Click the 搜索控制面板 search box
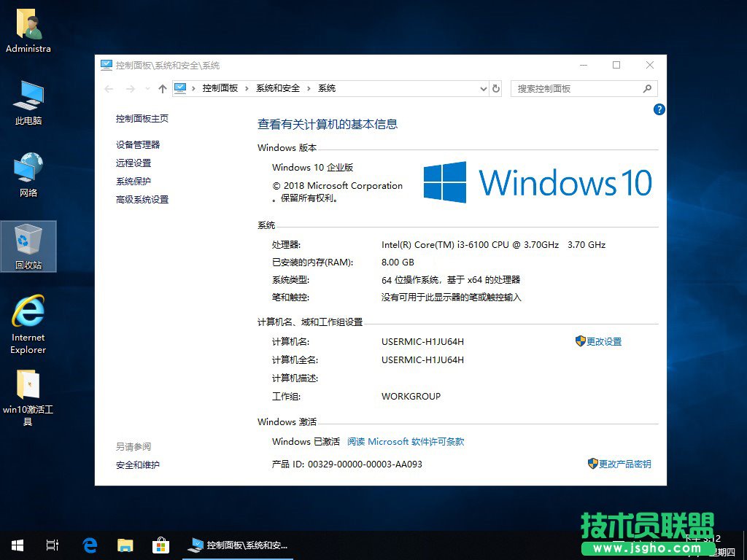 (576, 88)
